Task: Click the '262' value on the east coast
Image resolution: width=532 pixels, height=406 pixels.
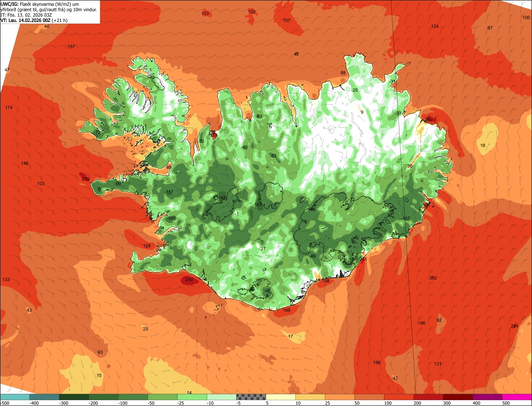Action: click(x=429, y=119)
